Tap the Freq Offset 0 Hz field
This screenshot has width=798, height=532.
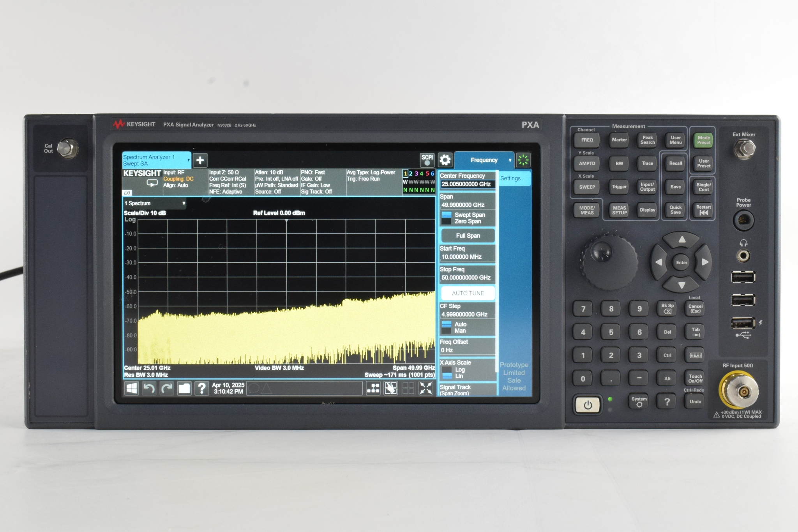click(x=468, y=350)
